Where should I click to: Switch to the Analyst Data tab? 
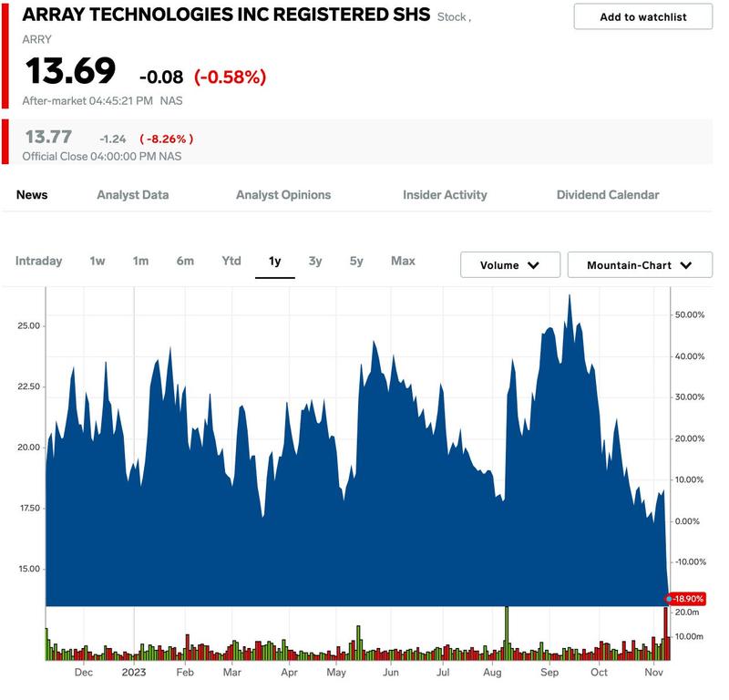point(132,195)
